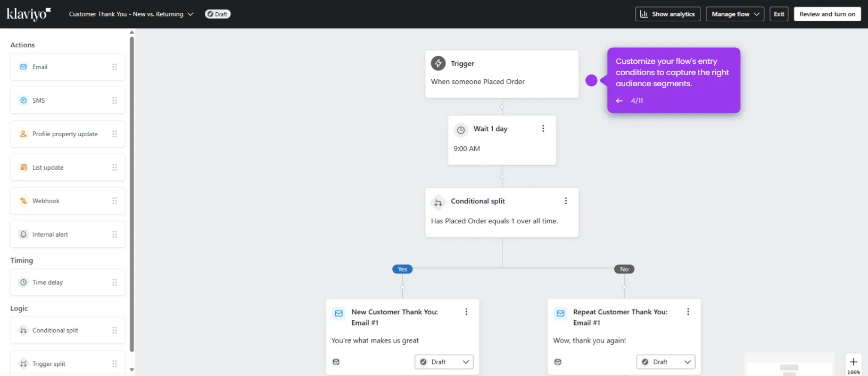Select the Internal alert bell icon
The image size is (868, 376).
[x=23, y=235]
